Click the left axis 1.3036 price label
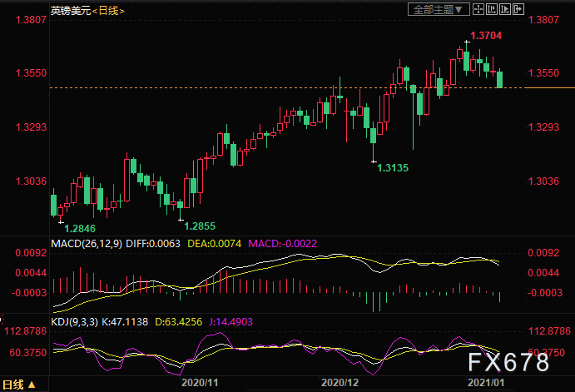Screen dimensions: 575x392 31,181
